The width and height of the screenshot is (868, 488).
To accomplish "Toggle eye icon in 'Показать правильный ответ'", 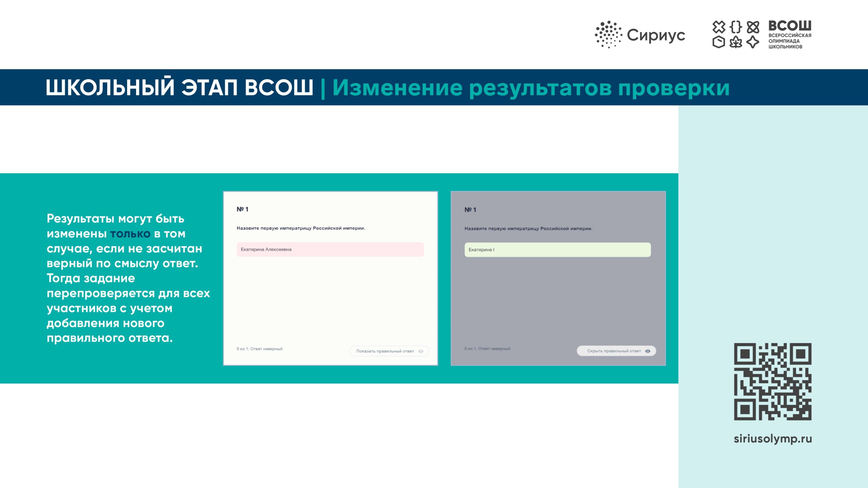I will coord(421,351).
